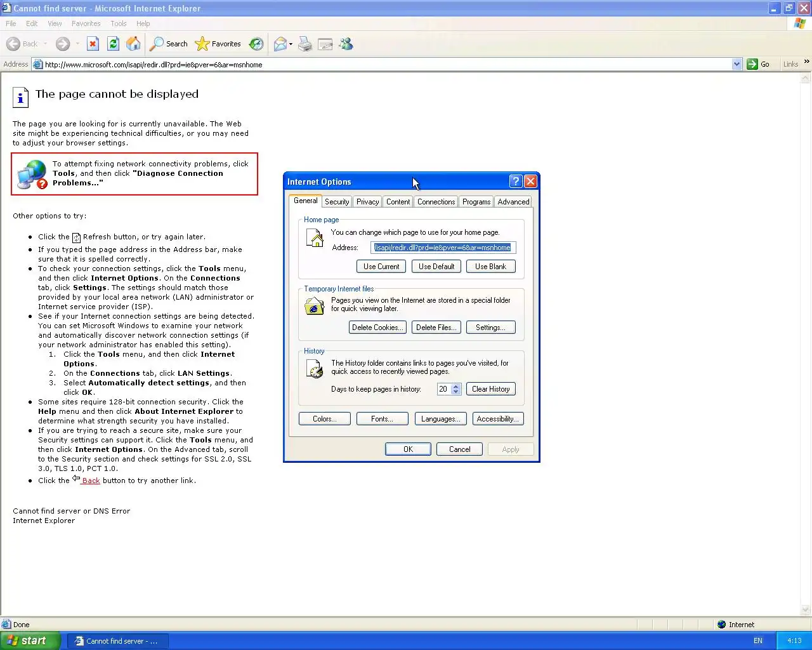Click the Back arrow icon in toolbar
The height and width of the screenshot is (650, 812).
[13, 44]
